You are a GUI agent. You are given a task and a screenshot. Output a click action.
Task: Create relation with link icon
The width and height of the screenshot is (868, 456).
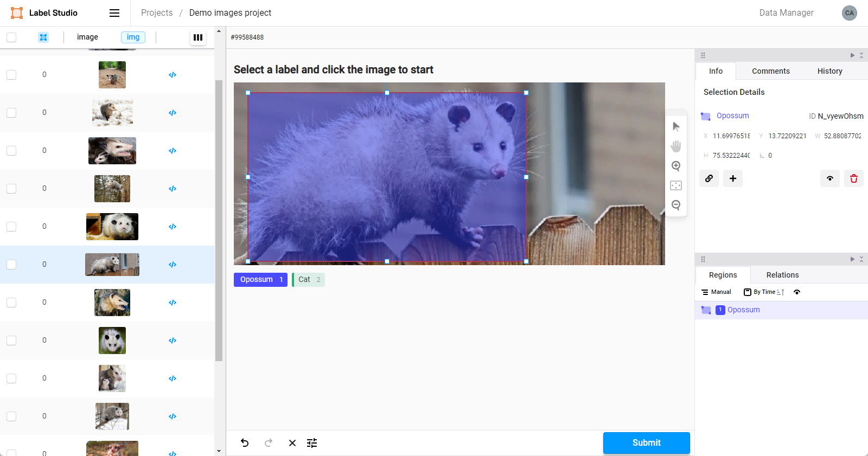point(709,178)
